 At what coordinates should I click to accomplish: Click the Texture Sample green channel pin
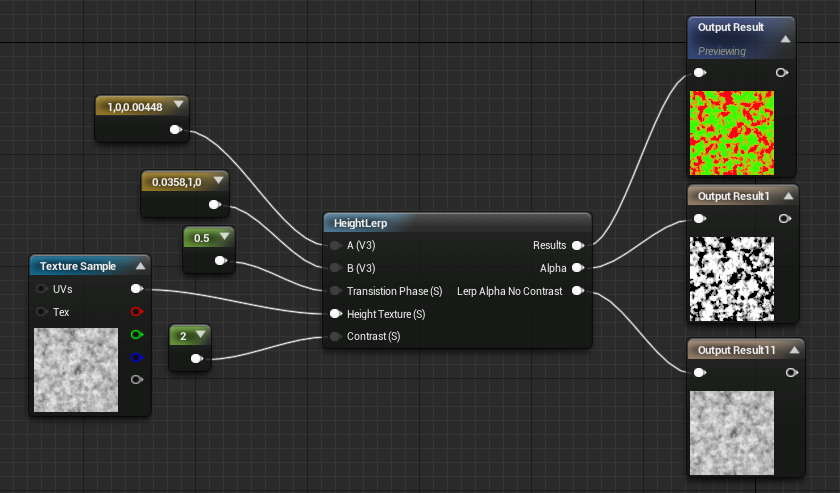tap(137, 334)
